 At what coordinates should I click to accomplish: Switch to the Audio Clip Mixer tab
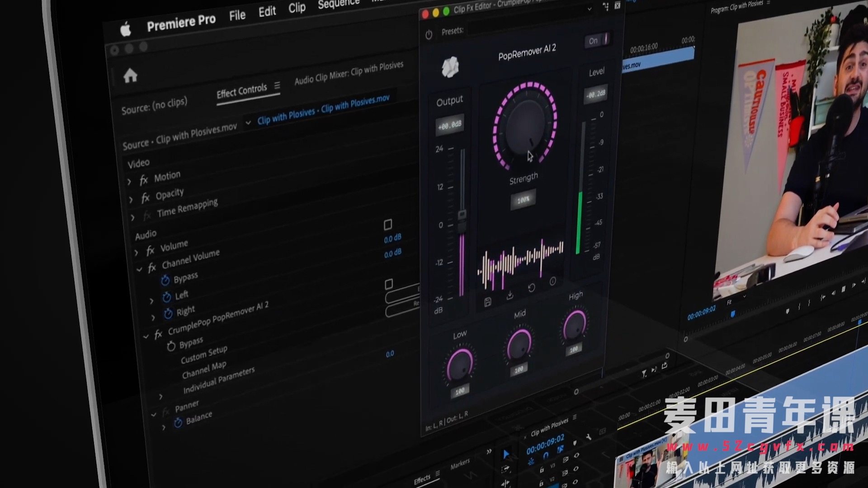click(x=349, y=73)
